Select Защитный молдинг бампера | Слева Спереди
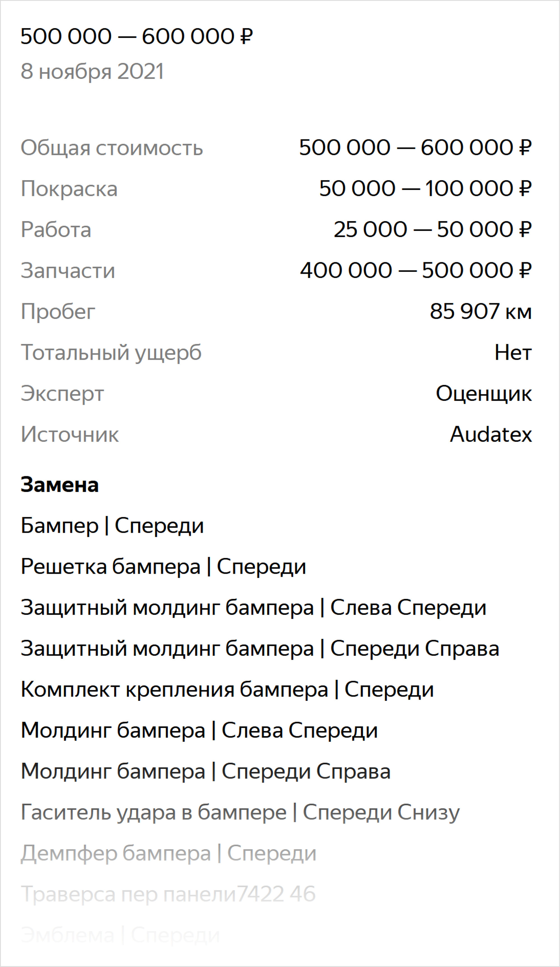 [x=253, y=608]
